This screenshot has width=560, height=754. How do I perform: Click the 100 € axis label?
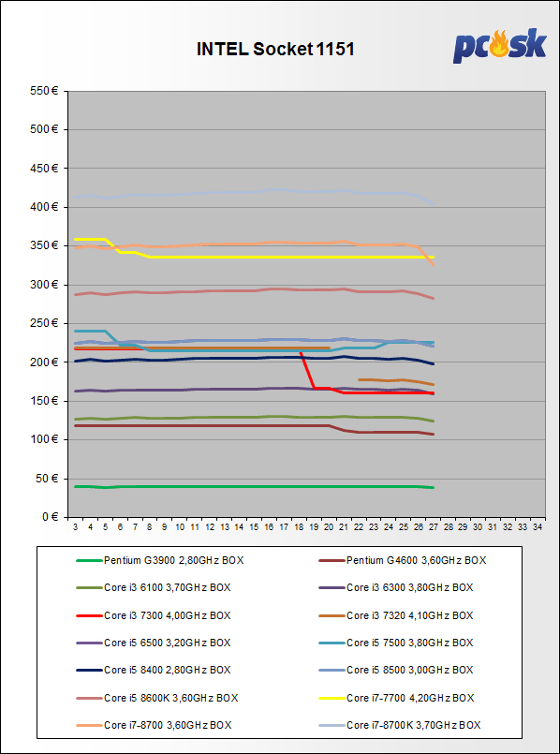45,439
